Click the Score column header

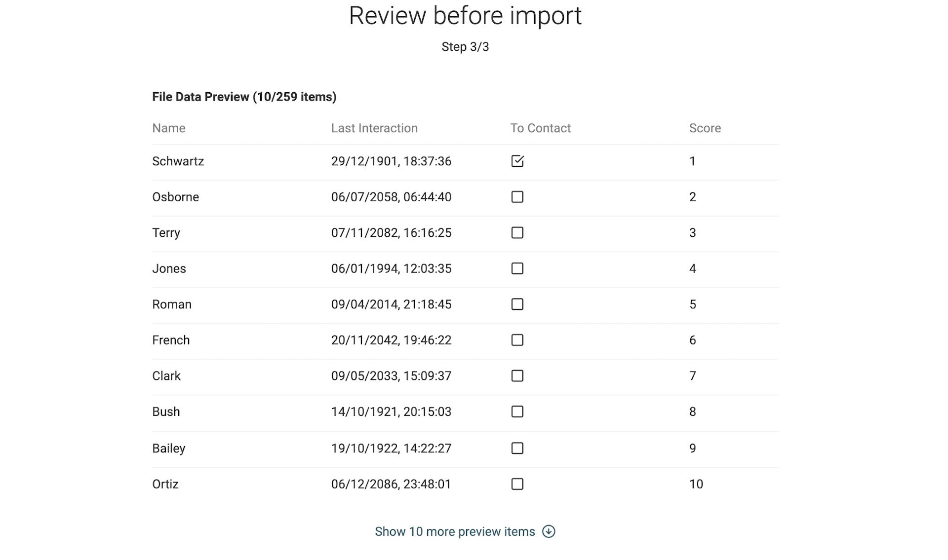point(705,128)
